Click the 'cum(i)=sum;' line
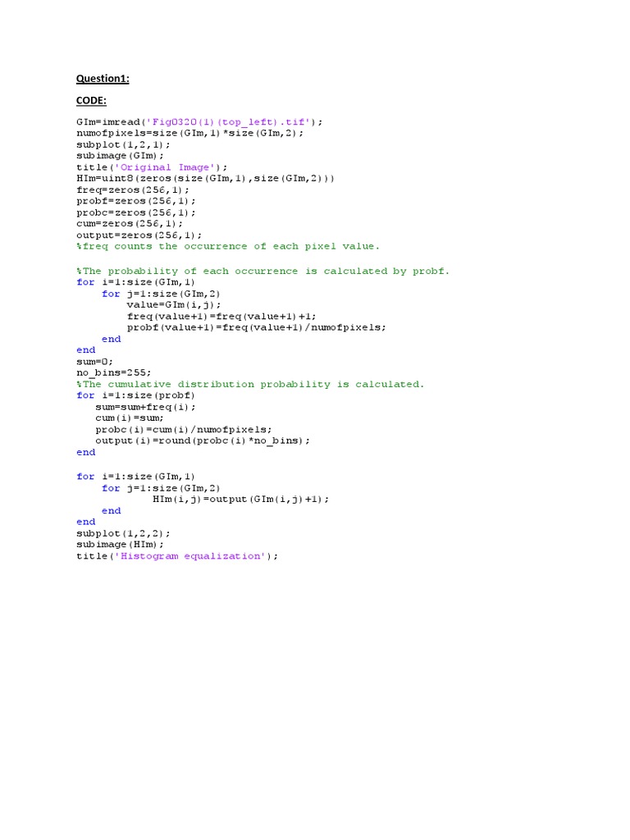 click(x=130, y=418)
